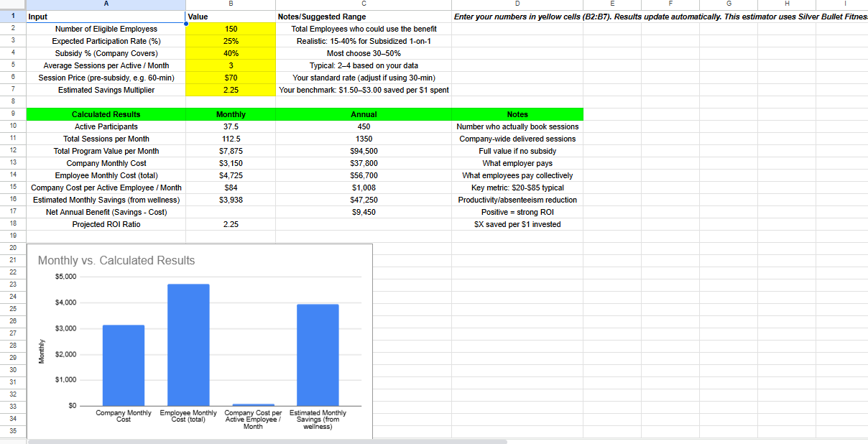Click annual company cost $37,800
Screen dimensions: 868x444
(x=364, y=163)
